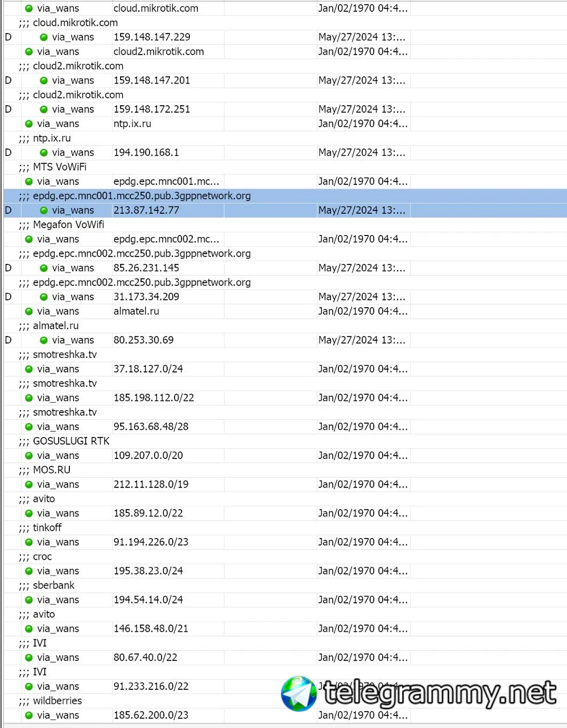567x728 pixels.
Task: Click green status dot for 194.54.14.0/24
Action: pyautogui.click(x=29, y=600)
